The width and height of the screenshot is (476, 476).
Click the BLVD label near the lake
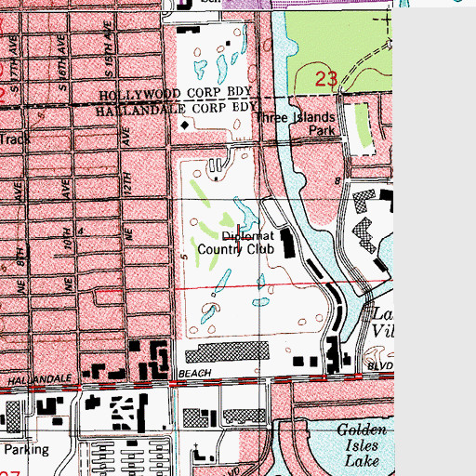[380, 366]
